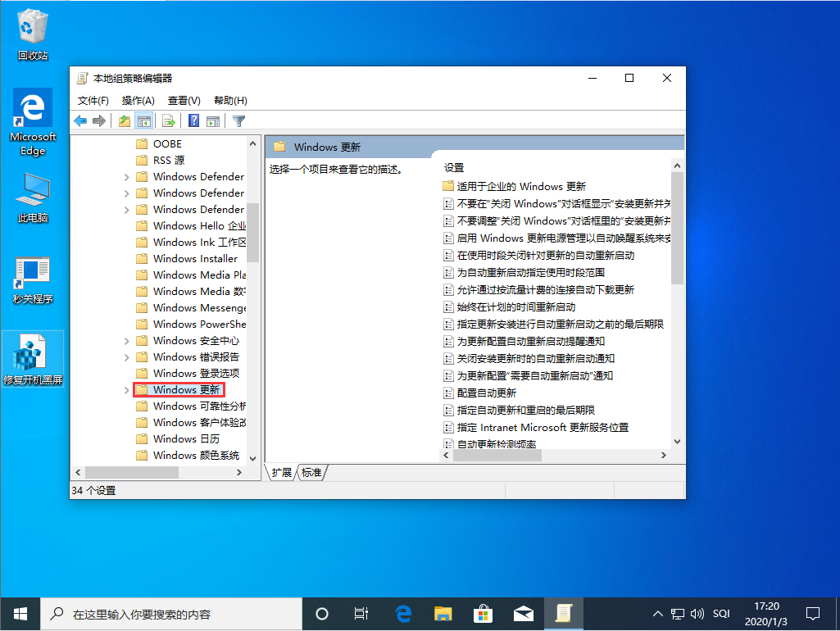Click the Export list toolbar icon
This screenshot has height=631, width=840.
pyautogui.click(x=168, y=120)
